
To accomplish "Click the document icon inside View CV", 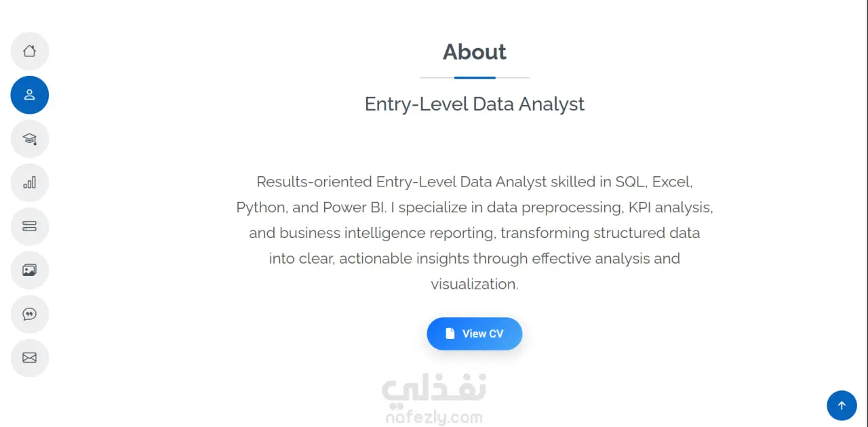I will [x=450, y=333].
